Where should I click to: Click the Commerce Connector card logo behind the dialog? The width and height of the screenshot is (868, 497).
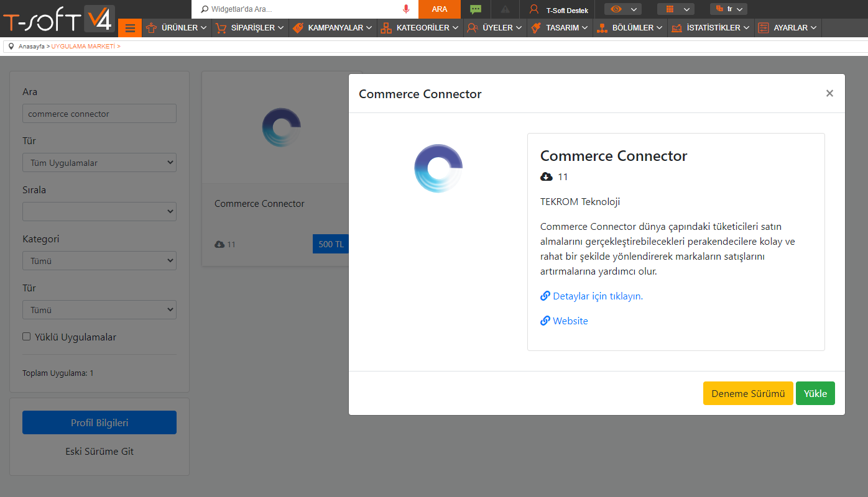pyautogui.click(x=282, y=128)
